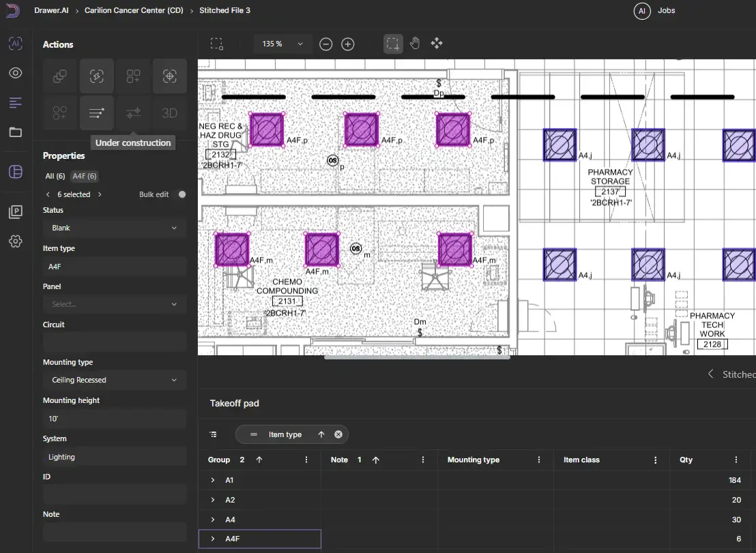This screenshot has width=756, height=553.
Task: Go to Drawer.AI breadcrumb
Action: click(x=51, y=11)
